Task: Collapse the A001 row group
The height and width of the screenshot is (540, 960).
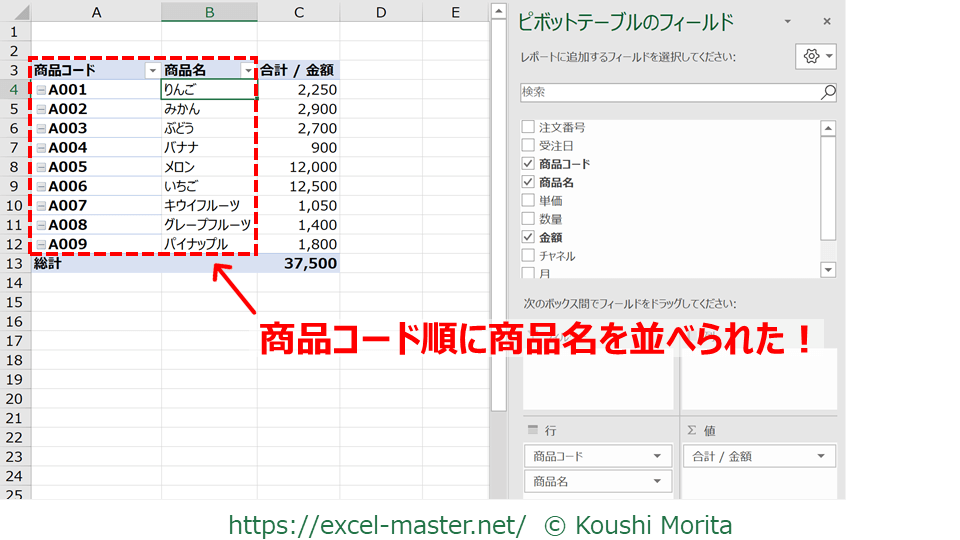Action: pos(41,90)
